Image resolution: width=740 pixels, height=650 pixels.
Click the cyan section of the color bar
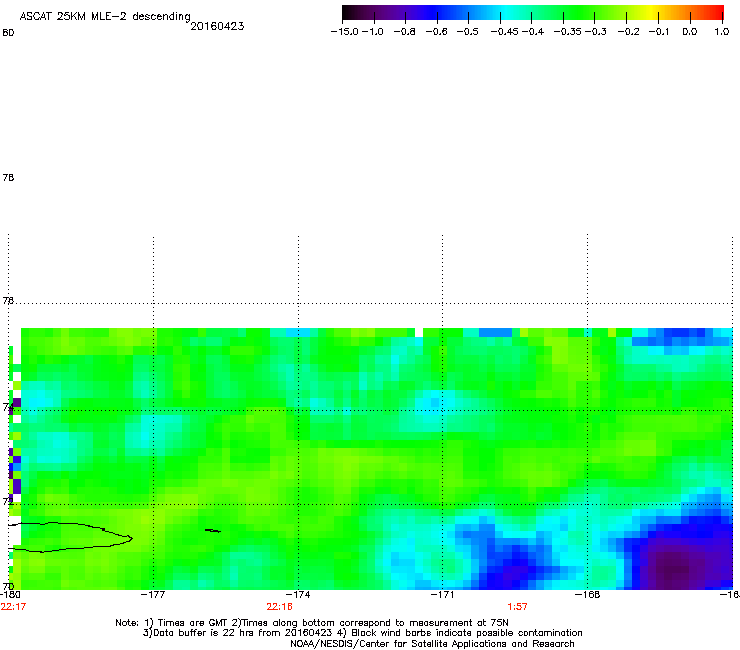click(x=507, y=13)
